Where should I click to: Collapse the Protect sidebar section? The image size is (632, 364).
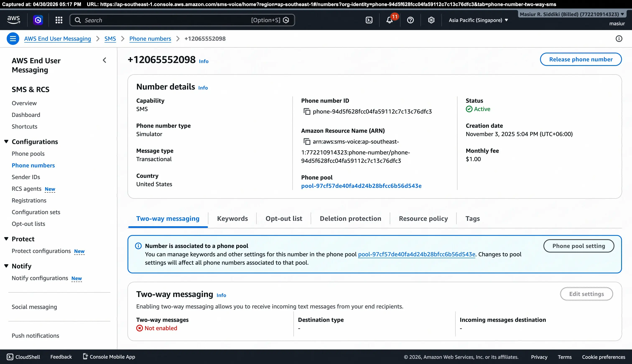(6, 239)
